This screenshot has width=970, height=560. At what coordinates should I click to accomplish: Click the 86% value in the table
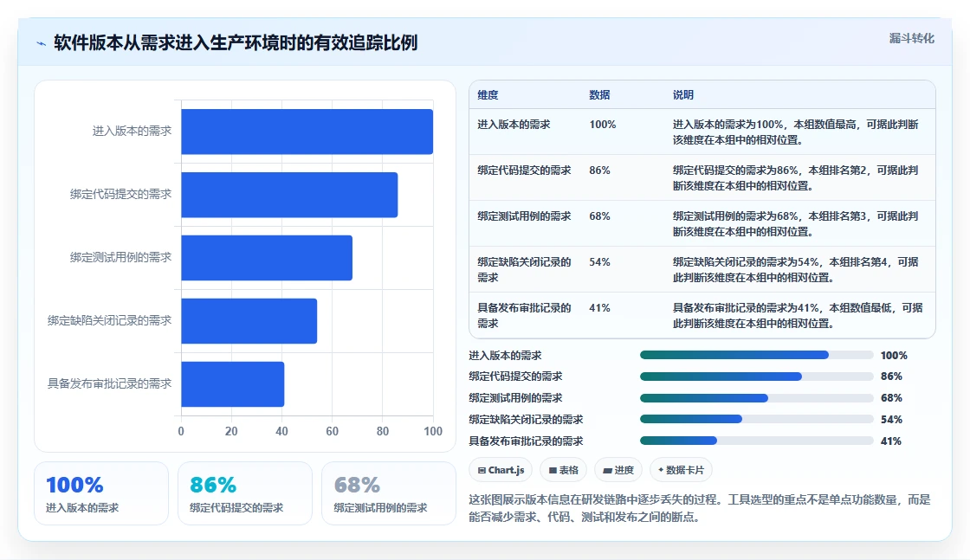[599, 170]
